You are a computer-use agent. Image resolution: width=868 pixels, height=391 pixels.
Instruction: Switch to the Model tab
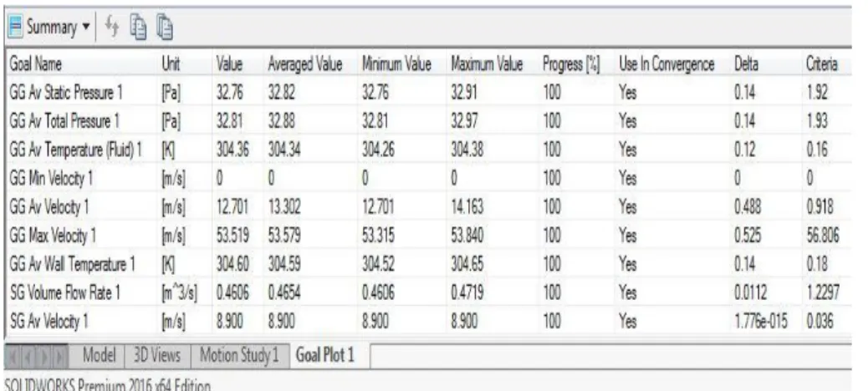click(x=99, y=356)
